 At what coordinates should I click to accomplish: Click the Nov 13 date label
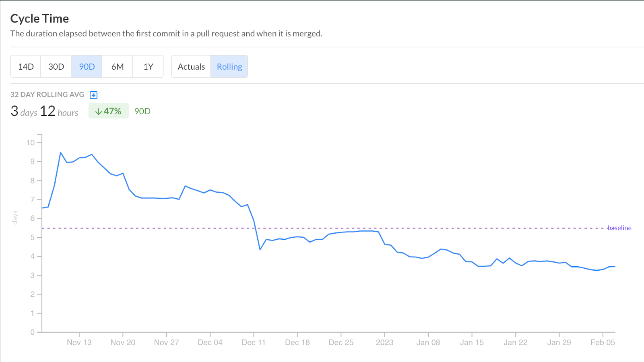79,342
